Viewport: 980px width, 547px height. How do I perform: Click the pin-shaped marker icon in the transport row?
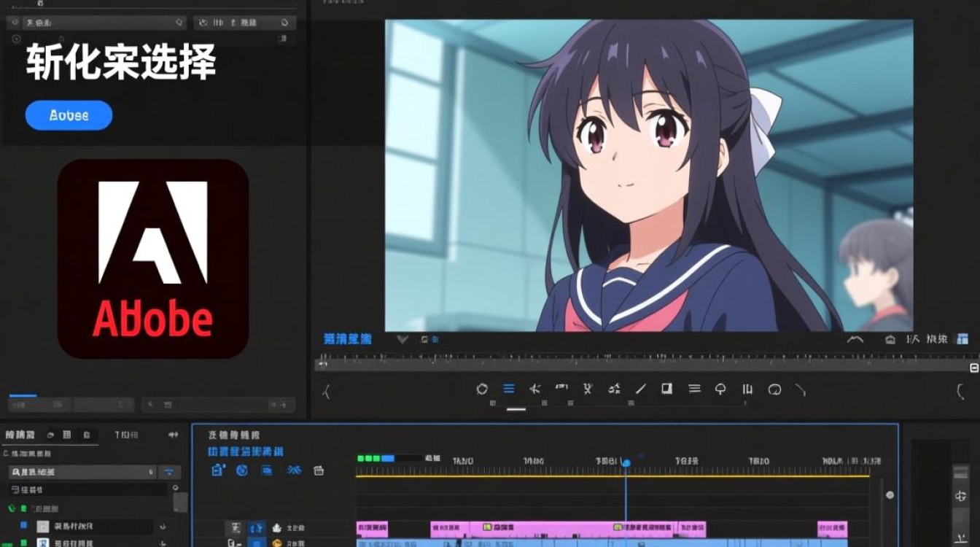pos(720,389)
